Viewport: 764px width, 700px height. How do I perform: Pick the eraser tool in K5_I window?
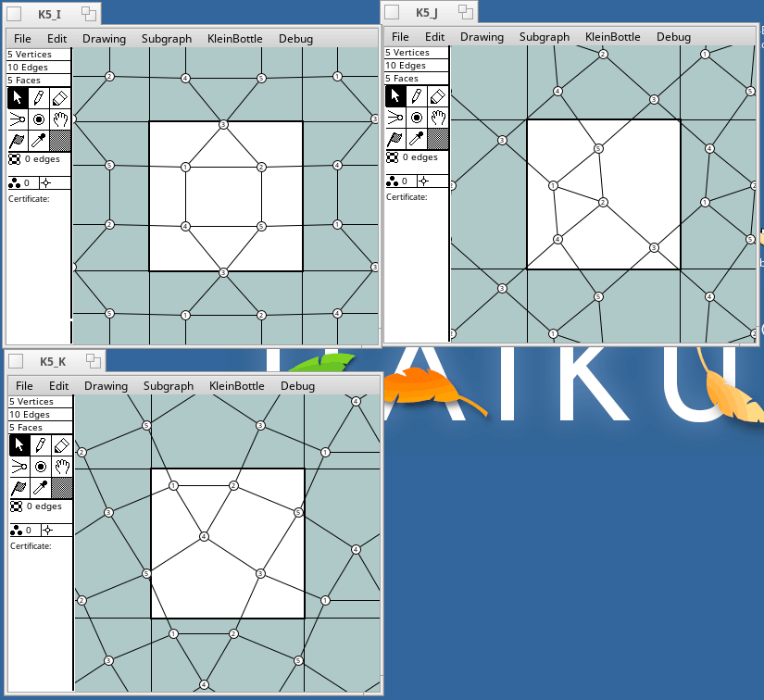click(60, 97)
